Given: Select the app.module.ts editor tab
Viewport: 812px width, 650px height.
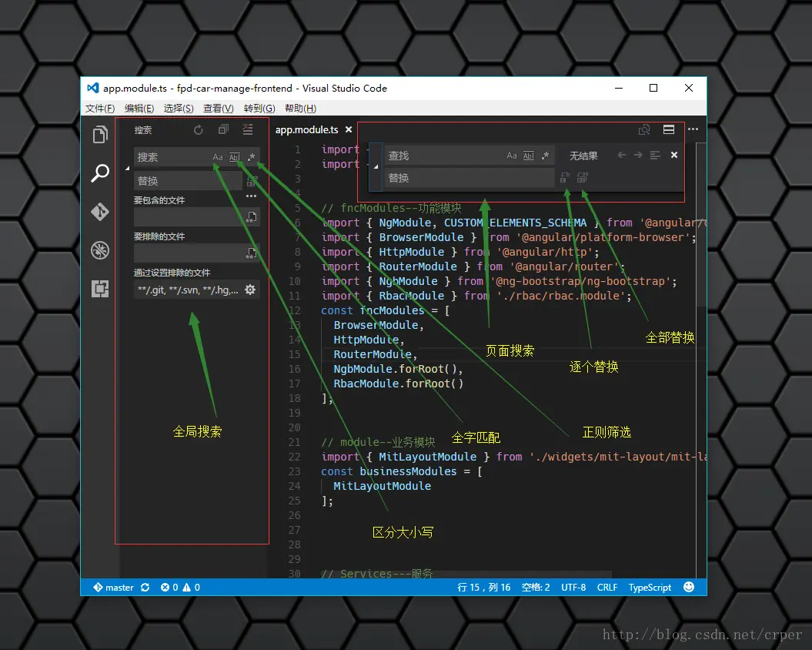Looking at the screenshot, I should tap(306, 129).
